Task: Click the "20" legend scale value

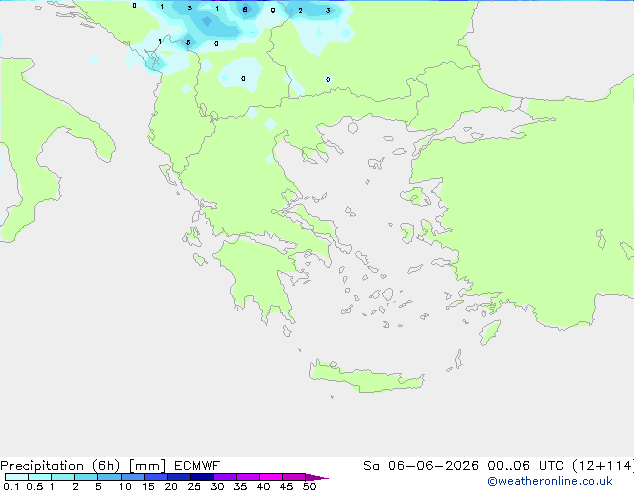Action: [171, 486]
